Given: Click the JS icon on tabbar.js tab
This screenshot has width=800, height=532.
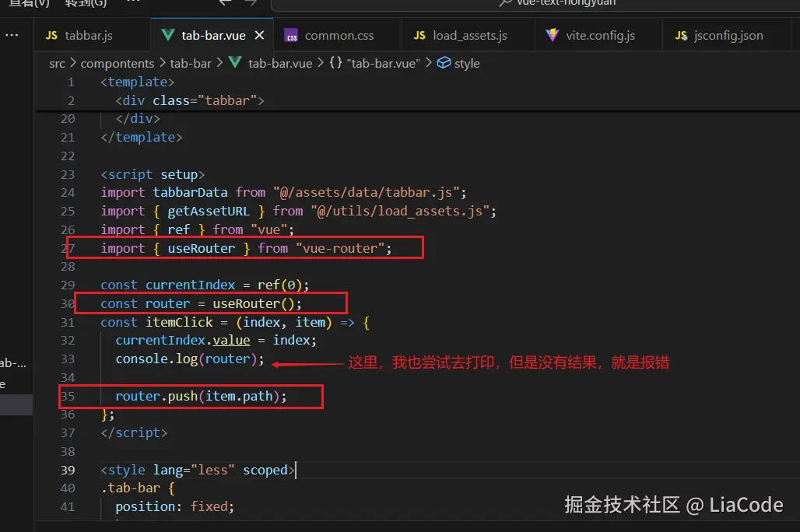Looking at the screenshot, I should click(x=51, y=35).
